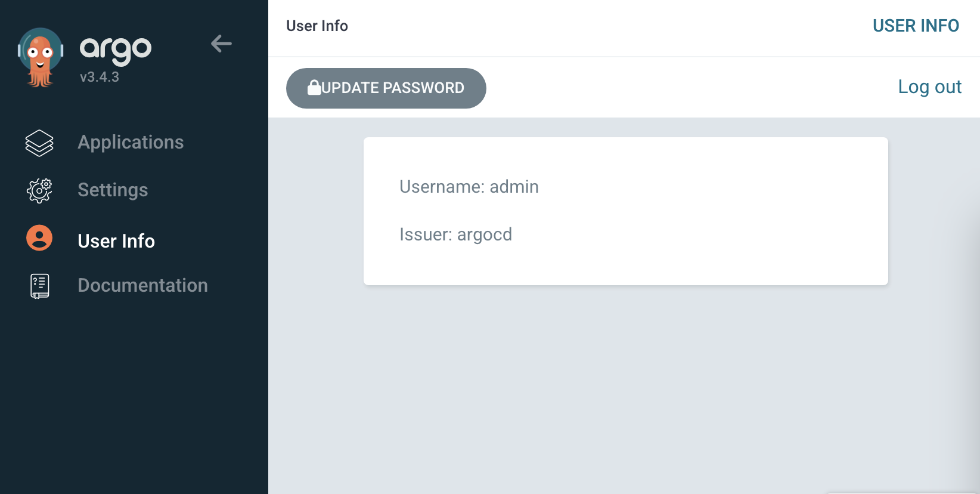Click the Settings gears icon
Viewport: 980px width, 494px height.
[39, 190]
